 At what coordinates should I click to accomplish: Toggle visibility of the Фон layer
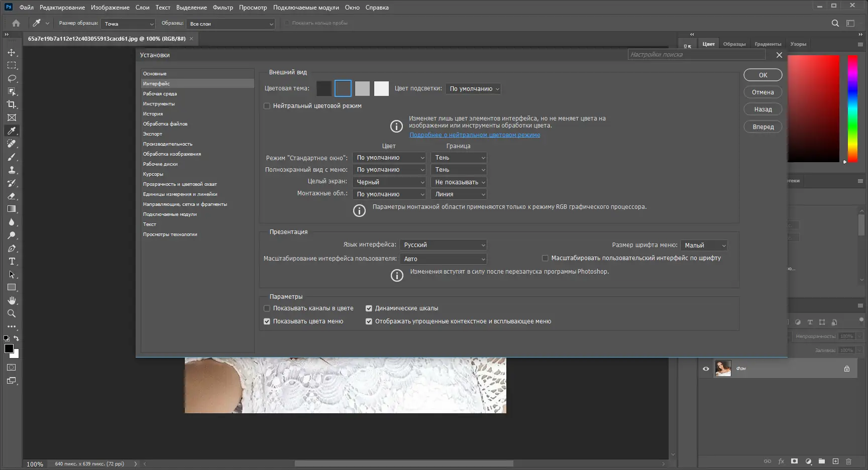click(706, 369)
